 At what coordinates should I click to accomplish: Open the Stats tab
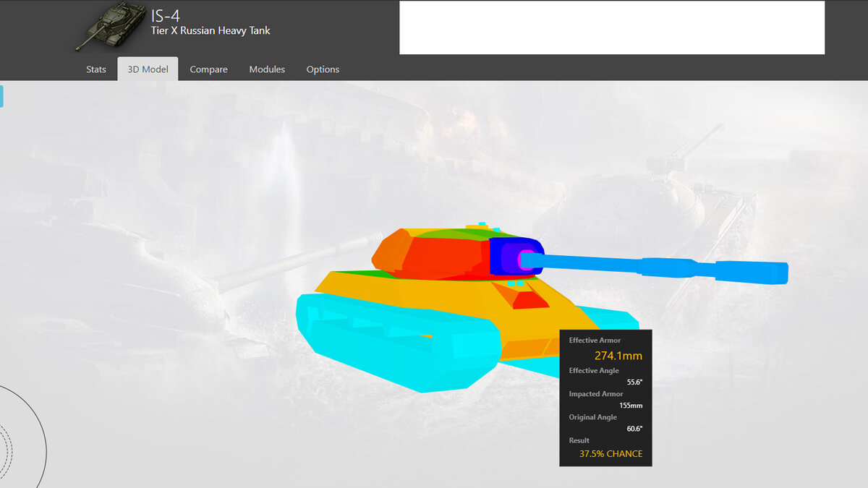96,69
